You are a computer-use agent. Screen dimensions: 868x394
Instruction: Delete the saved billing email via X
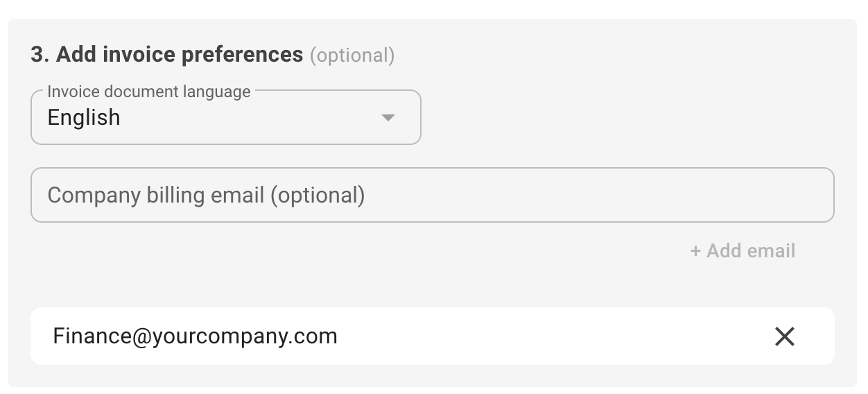pyautogui.click(x=784, y=336)
